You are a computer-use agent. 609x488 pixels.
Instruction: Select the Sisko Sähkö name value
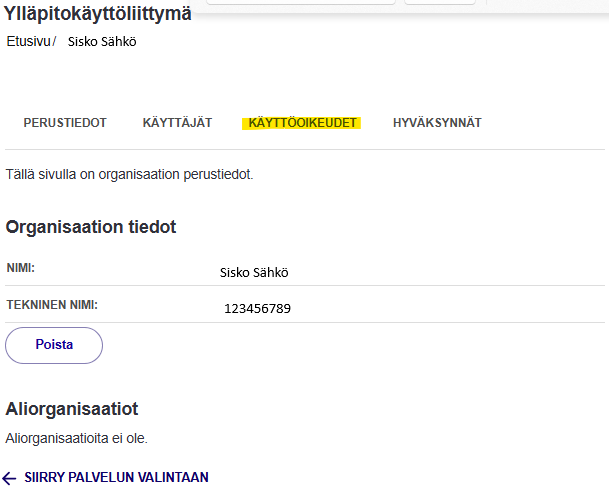pyautogui.click(x=254, y=272)
